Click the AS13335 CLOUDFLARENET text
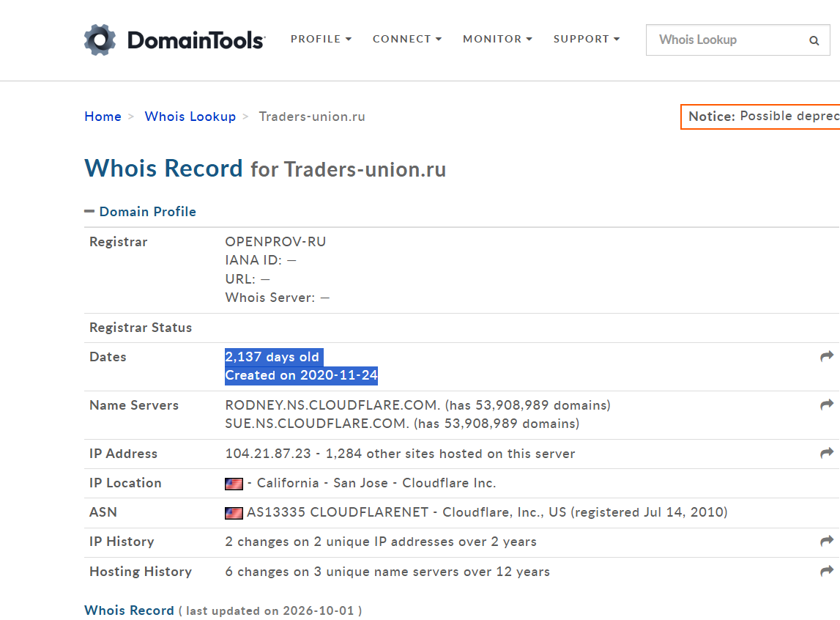The width and height of the screenshot is (840, 620). [338, 512]
